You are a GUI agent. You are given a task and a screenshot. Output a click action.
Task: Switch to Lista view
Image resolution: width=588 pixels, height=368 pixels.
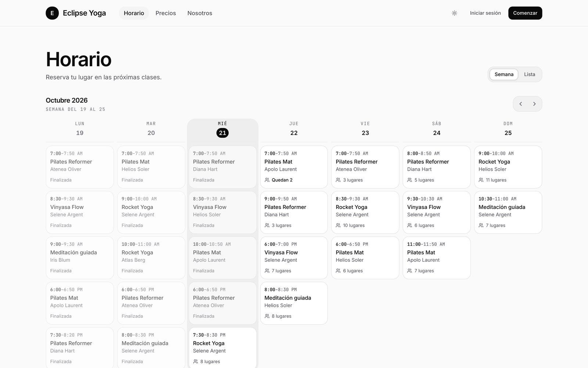tap(530, 74)
